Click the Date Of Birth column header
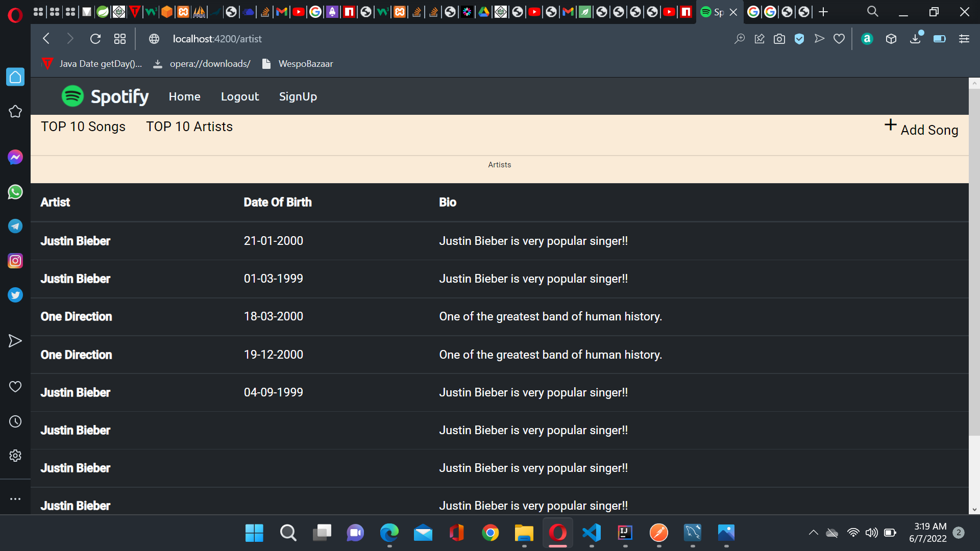This screenshot has height=551, width=980. (278, 202)
